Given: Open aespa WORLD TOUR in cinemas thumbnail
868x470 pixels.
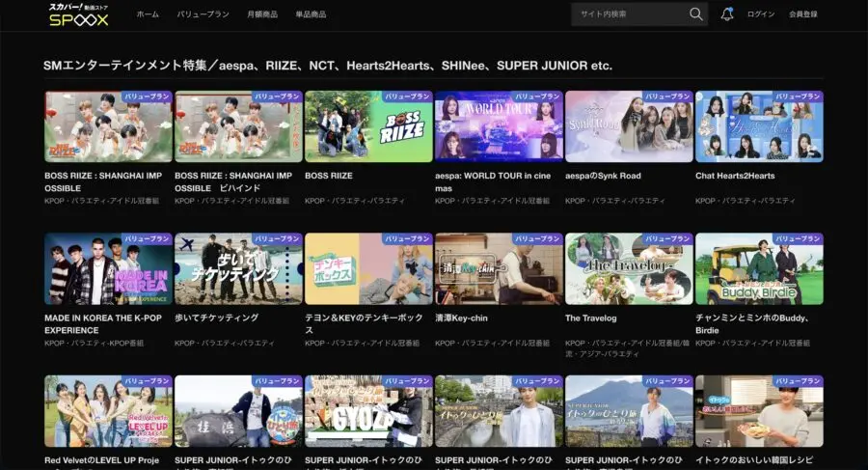Looking at the screenshot, I should click(499, 126).
